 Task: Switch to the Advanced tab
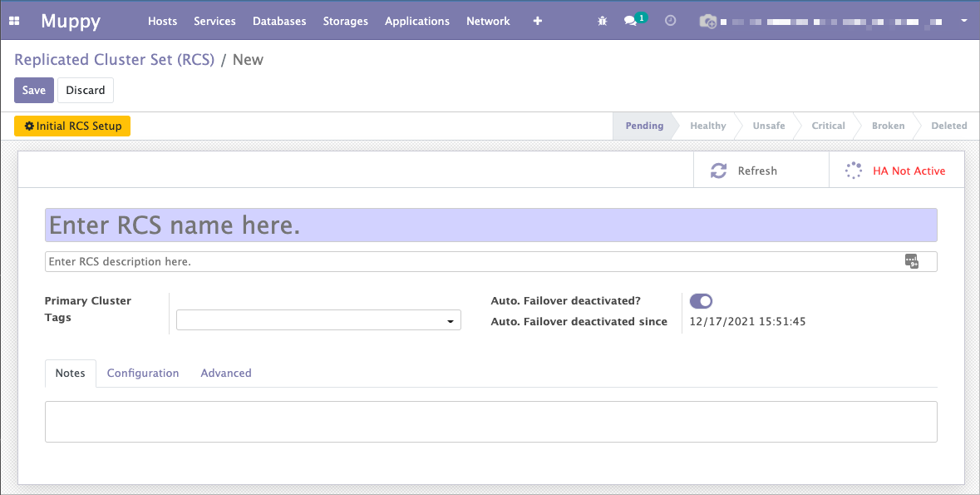tap(226, 374)
